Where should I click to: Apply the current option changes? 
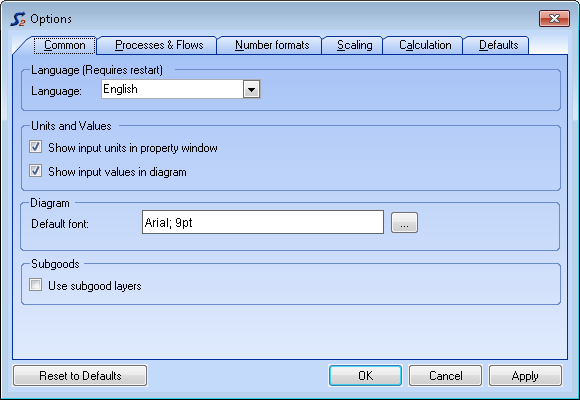click(525, 376)
